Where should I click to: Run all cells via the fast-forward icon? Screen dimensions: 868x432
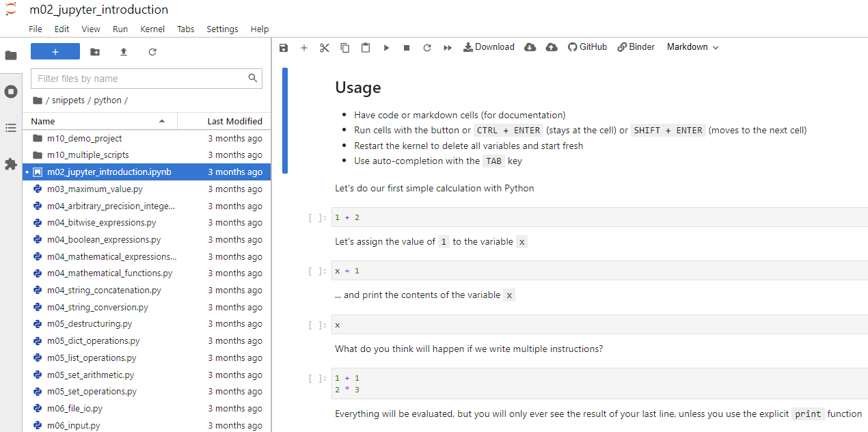[447, 46]
